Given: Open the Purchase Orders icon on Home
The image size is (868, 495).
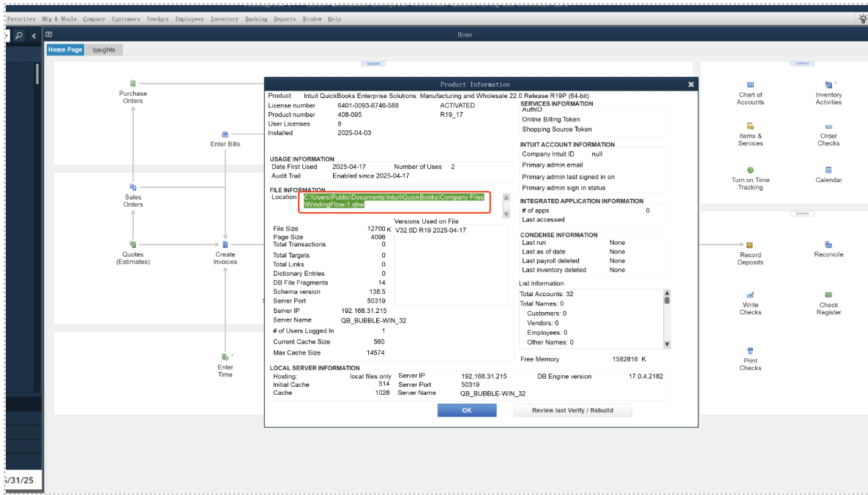Looking at the screenshot, I should [133, 84].
